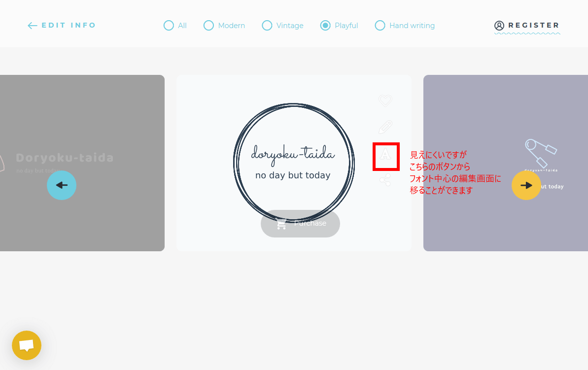Image resolution: width=588 pixels, height=370 pixels.
Task: Open the yellow chat bubble widget
Action: (27, 345)
